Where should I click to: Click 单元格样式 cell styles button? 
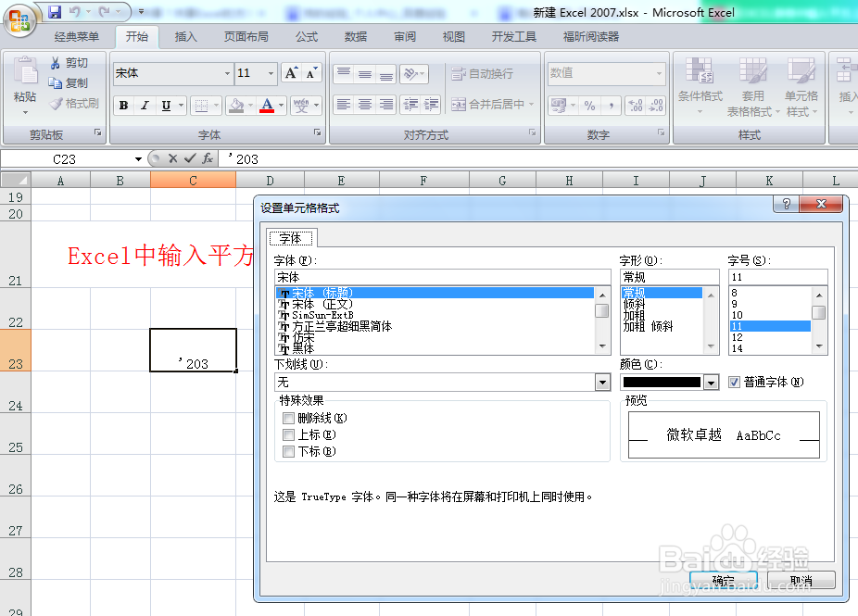point(801,87)
